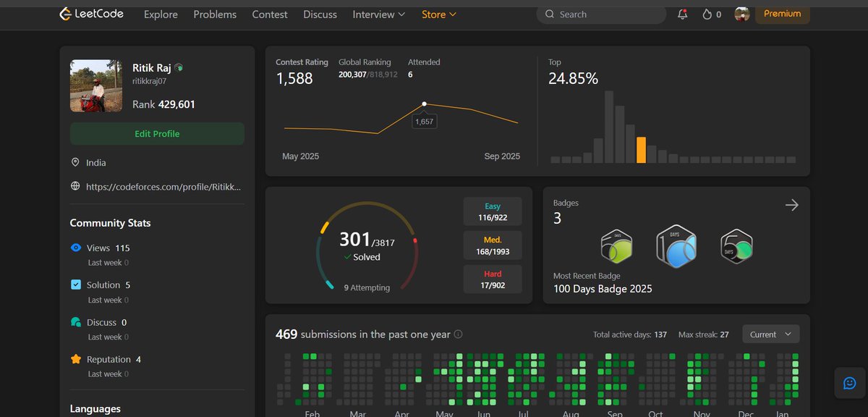Click the tallest bar in ranking histogram
The height and width of the screenshot is (417, 868).
(609, 127)
